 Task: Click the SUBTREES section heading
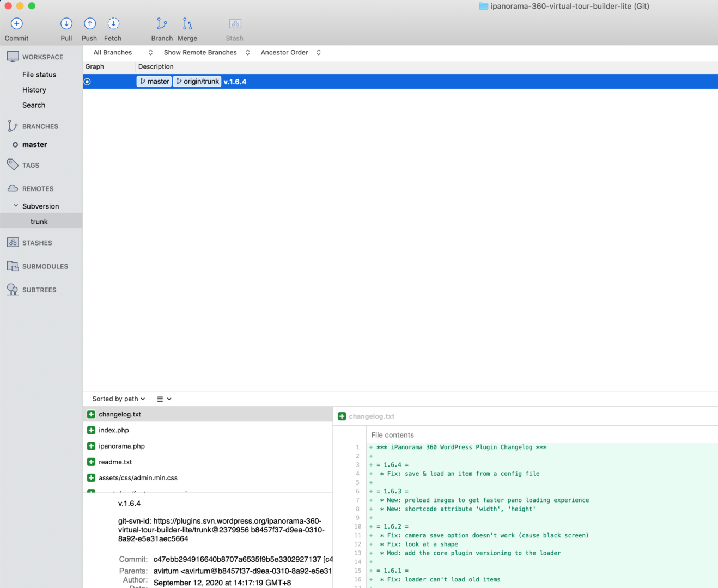39,290
